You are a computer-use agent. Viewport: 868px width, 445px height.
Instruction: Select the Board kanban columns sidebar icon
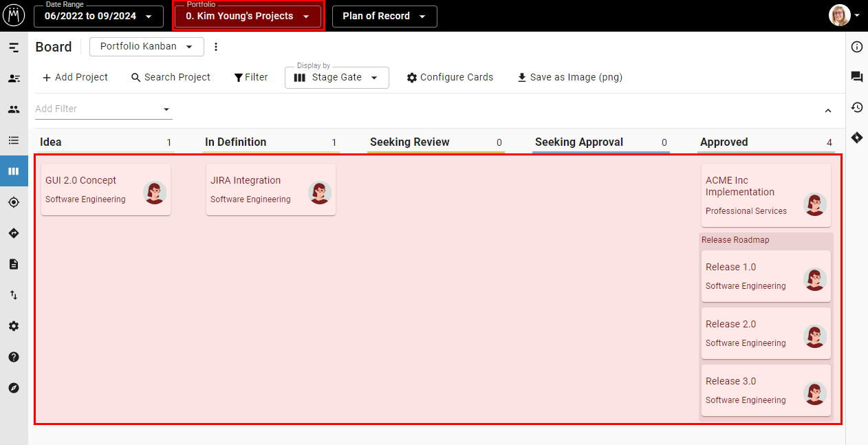[x=14, y=171]
